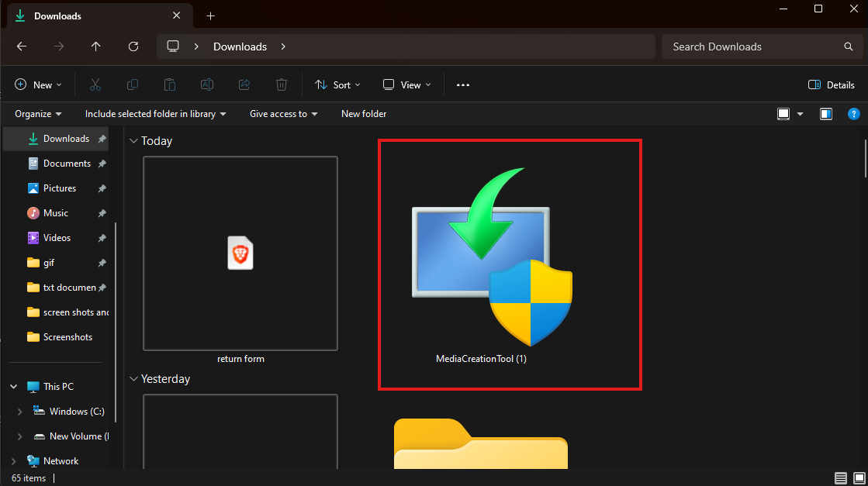Expand chevron before Downloads in address bar

pos(196,47)
